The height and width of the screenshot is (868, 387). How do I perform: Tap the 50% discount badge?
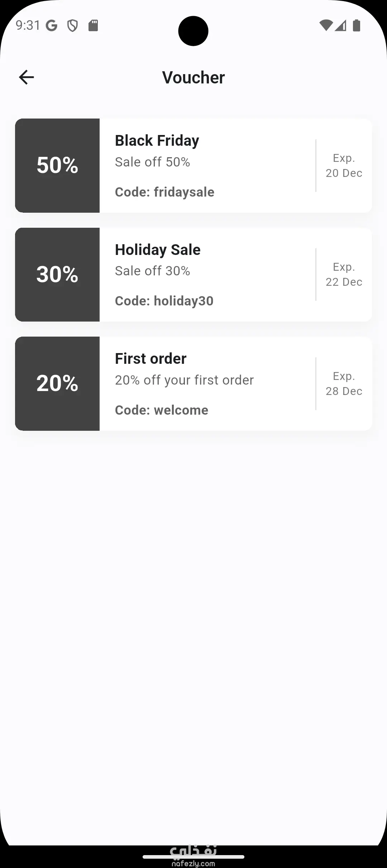click(57, 165)
